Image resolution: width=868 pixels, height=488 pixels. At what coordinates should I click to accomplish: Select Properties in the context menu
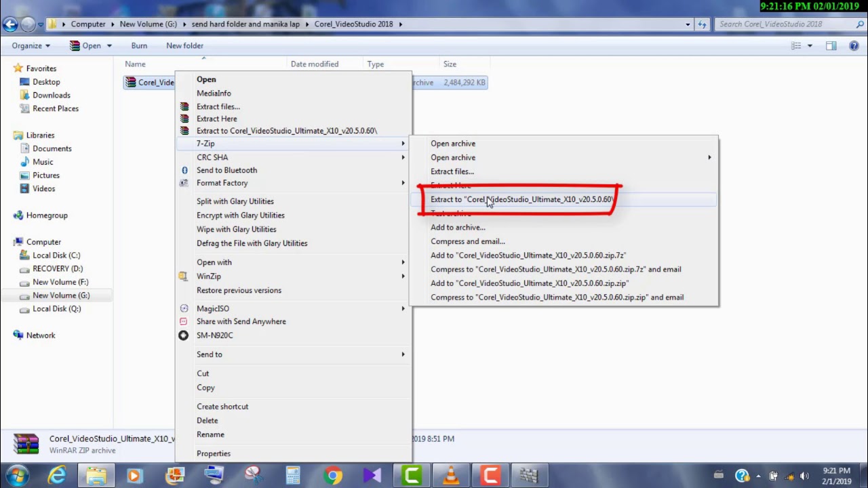click(x=214, y=453)
